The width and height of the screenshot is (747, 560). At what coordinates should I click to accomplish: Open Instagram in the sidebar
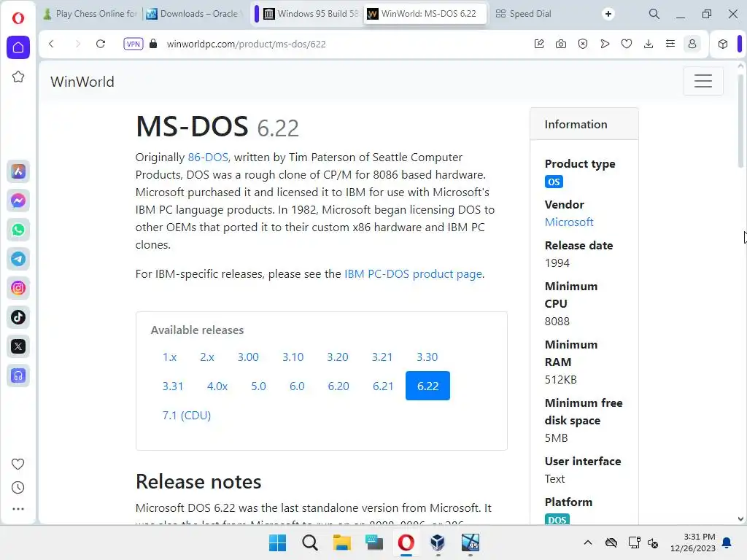18,288
